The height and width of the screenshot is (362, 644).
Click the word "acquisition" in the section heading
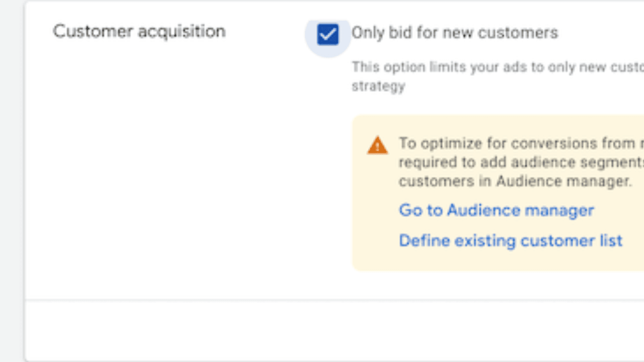tap(182, 32)
